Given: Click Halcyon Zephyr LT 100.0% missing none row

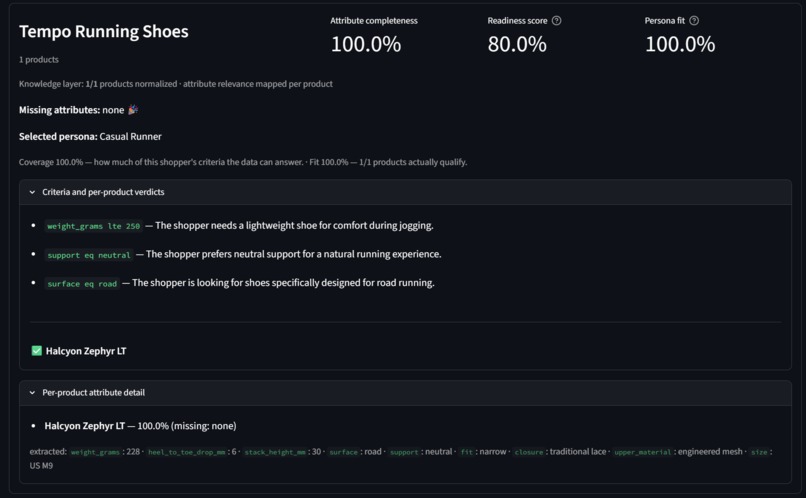Looking at the screenshot, I should click(x=140, y=426).
